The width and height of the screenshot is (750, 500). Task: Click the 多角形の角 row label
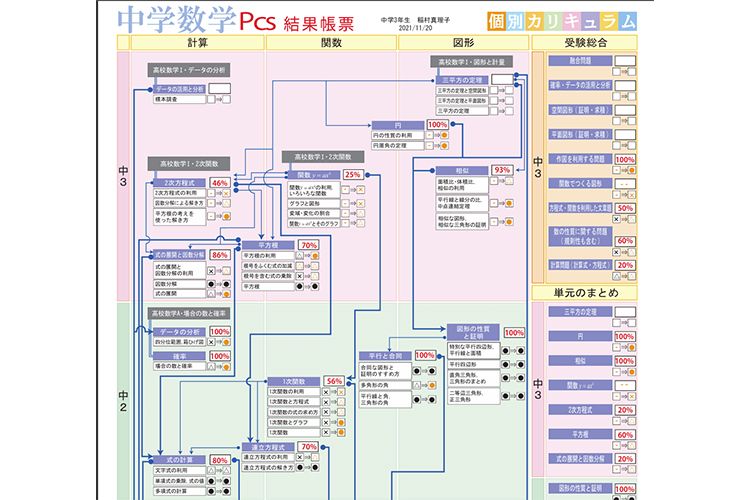(385, 385)
